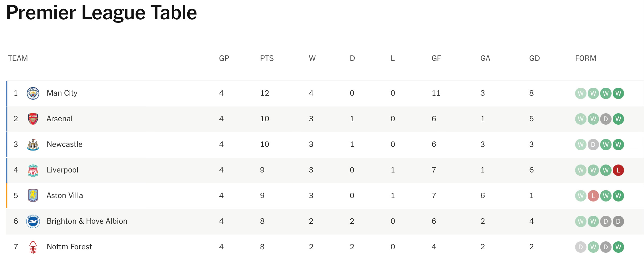Sort the table by GP column

pyautogui.click(x=224, y=58)
